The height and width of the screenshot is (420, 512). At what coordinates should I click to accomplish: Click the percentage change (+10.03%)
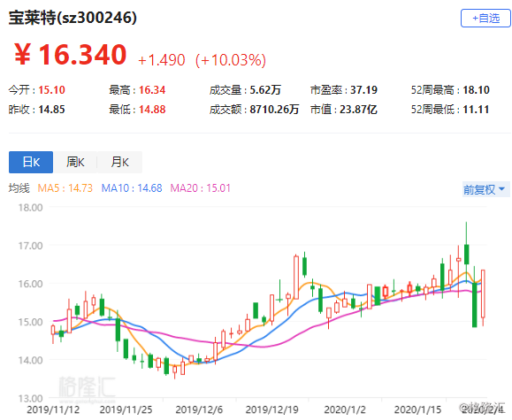point(231,60)
